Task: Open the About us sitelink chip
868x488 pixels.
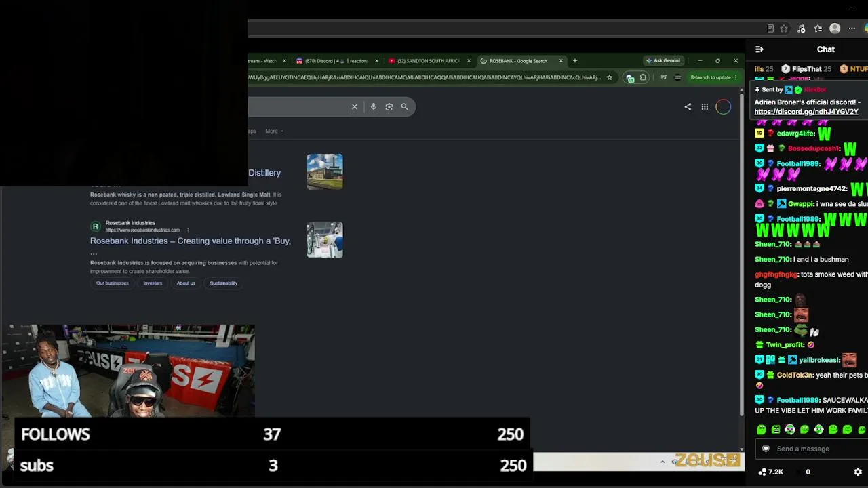Action: pos(186,283)
